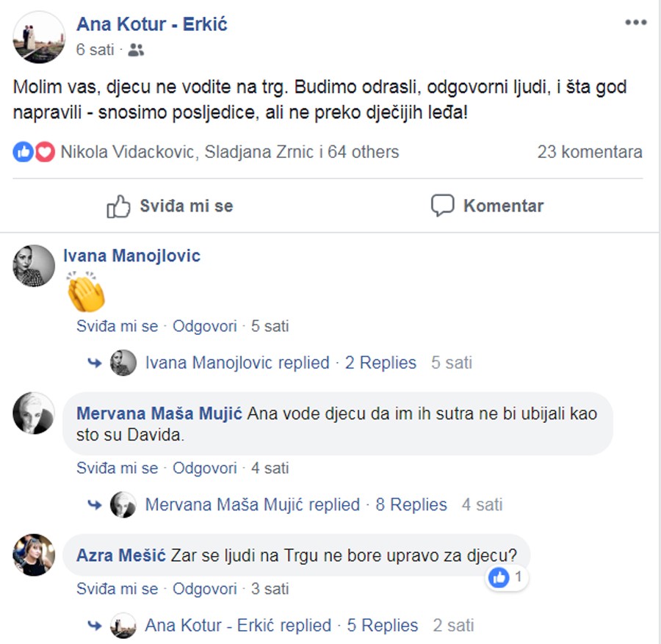Click the friends audience icon beside 6 sati
Screen dimensions: 661x644
click(136, 50)
